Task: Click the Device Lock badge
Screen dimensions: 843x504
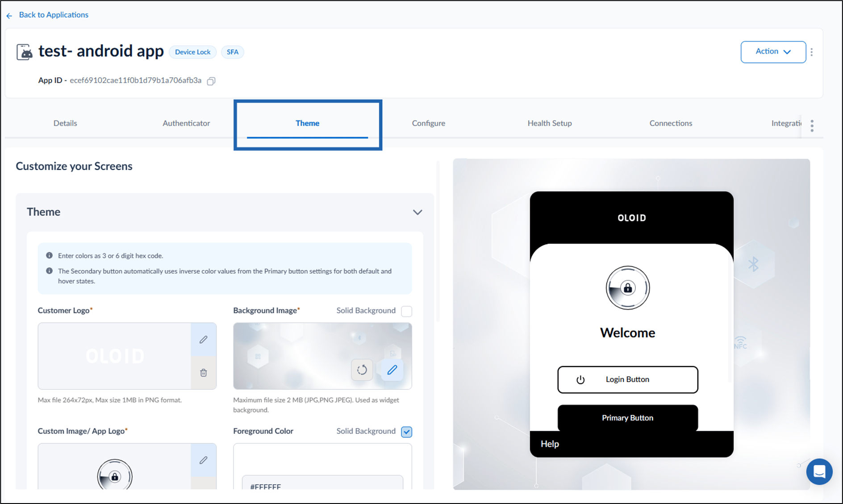Action: 192,52
